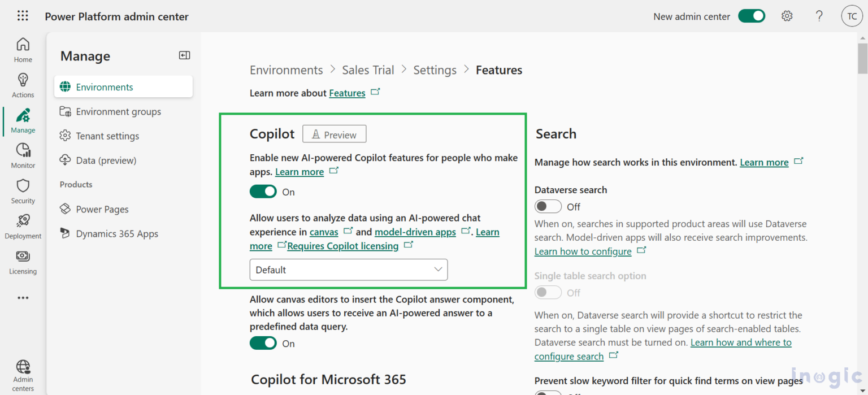Turn off the New admin center toggle
Image resolution: width=868 pixels, height=395 pixels.
(x=752, y=16)
